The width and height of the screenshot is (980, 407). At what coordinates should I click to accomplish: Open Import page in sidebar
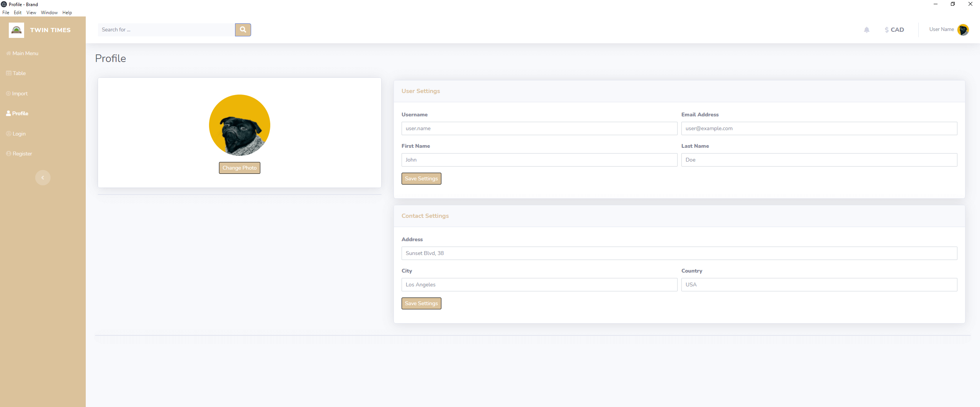point(20,93)
